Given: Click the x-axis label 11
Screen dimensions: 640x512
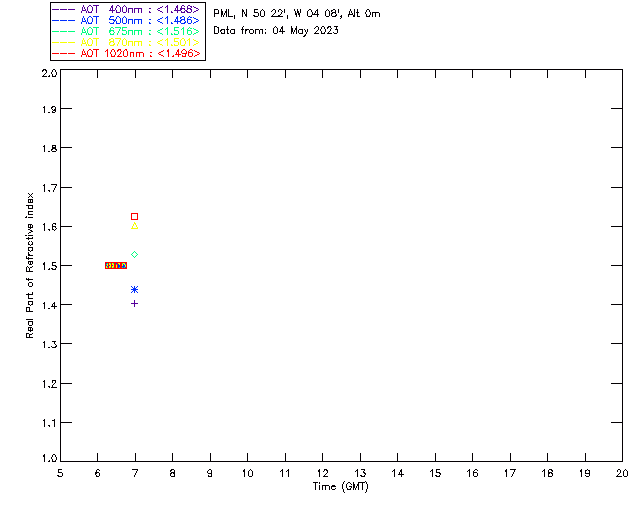Looking at the screenshot, I should coord(285,473).
